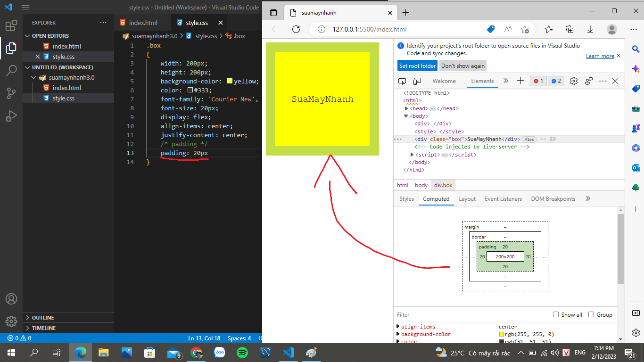Open browser tab actions menu icon
Viewport: 644px width, 362px height.
click(x=273, y=13)
